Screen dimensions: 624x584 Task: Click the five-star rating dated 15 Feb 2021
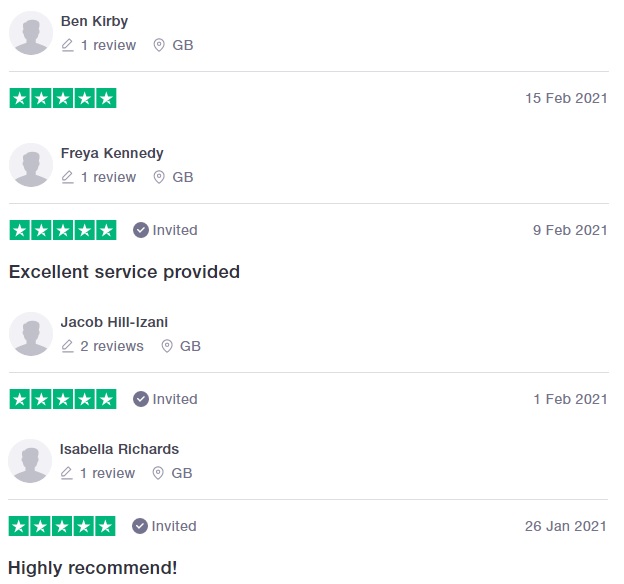(x=63, y=98)
